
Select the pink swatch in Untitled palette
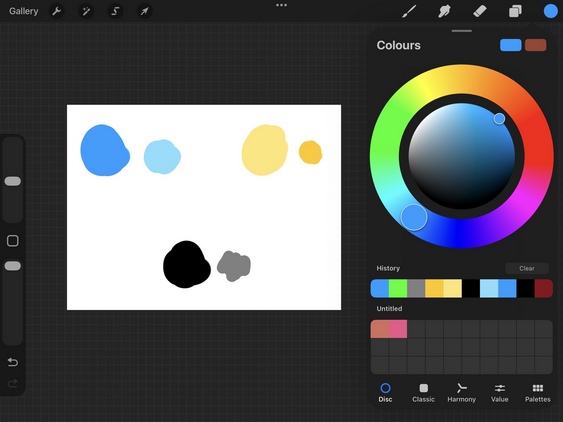398,329
